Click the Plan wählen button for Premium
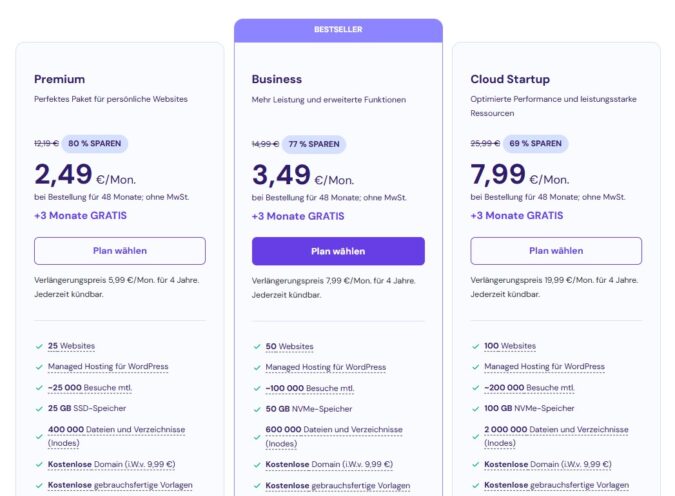Image resolution: width=675 pixels, height=496 pixels. pyautogui.click(x=120, y=251)
